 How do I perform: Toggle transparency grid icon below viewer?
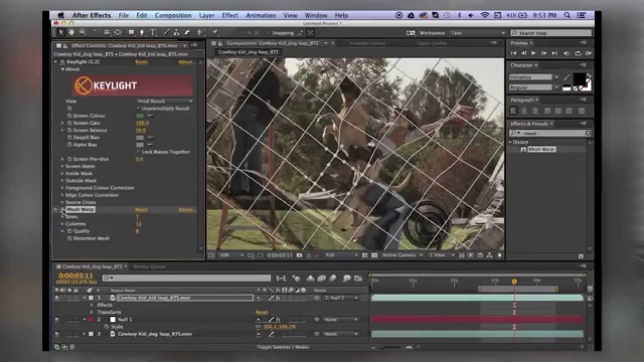[375, 255]
